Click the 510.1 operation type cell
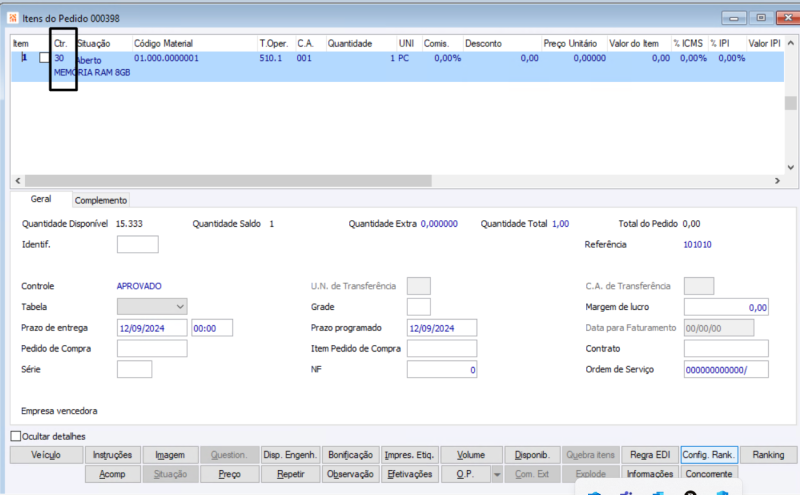Viewport: 800px width, 495px height. [270, 58]
